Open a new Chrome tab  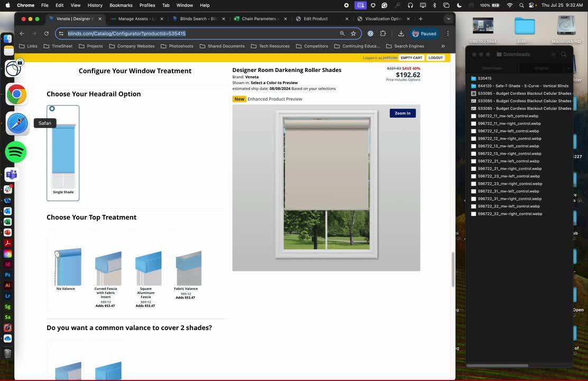coord(420,19)
